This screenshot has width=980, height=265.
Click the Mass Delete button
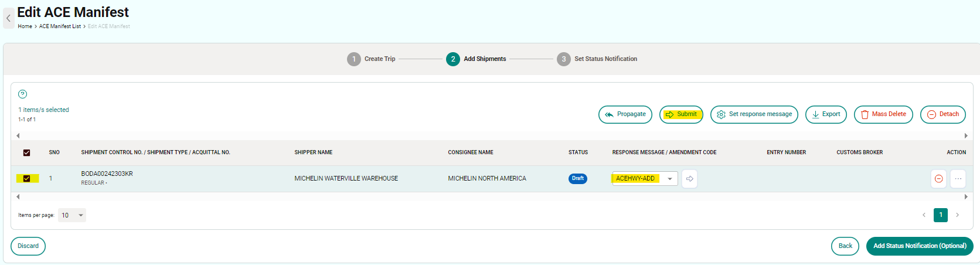click(883, 114)
